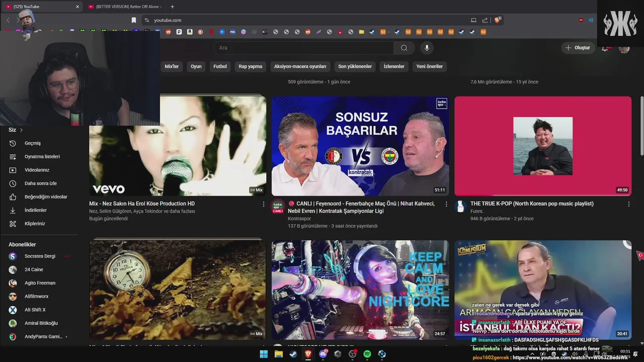Viewport: 644px width, 362px height.
Task: Open THE TRUE K-POP video title link
Action: coord(532,204)
